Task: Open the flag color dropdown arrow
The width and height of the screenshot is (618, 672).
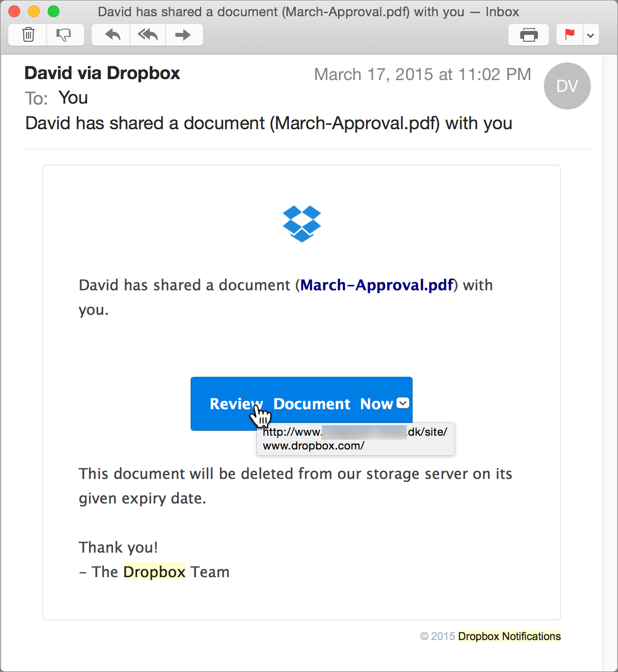Action: [x=591, y=35]
